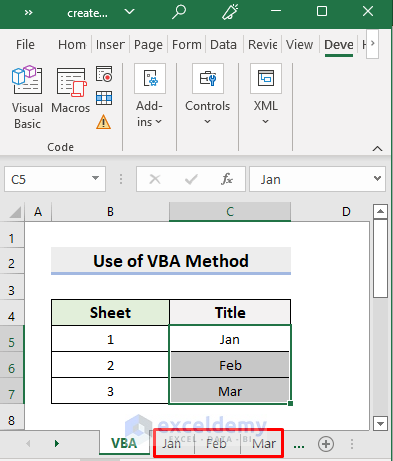
Task: Select cell containing Mar
Action: point(230,391)
